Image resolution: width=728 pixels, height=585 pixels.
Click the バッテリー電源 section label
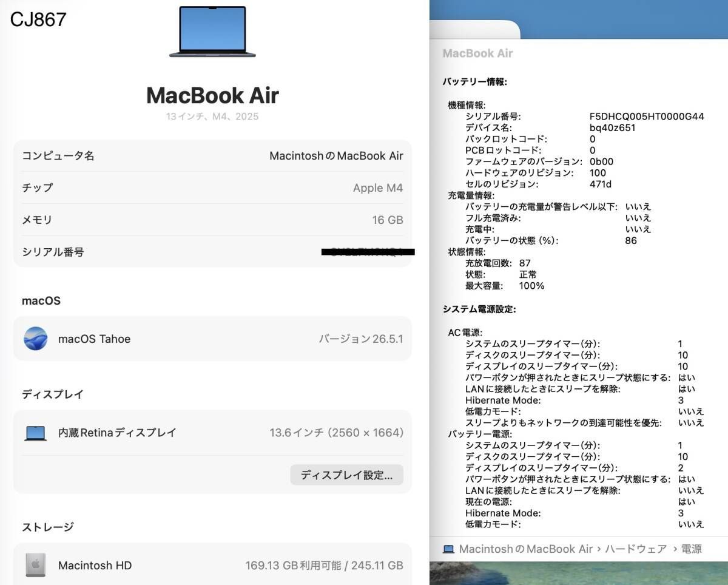480,434
